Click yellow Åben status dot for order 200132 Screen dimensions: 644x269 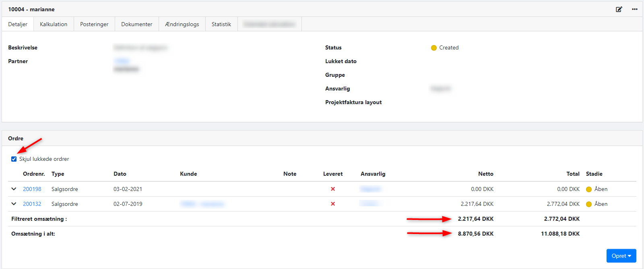pyautogui.click(x=589, y=204)
